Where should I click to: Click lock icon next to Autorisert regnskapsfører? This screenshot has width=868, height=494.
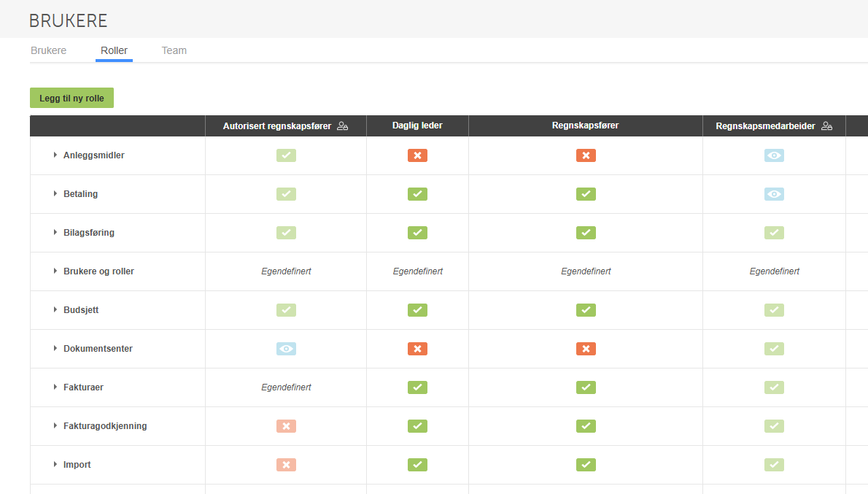pyautogui.click(x=343, y=126)
